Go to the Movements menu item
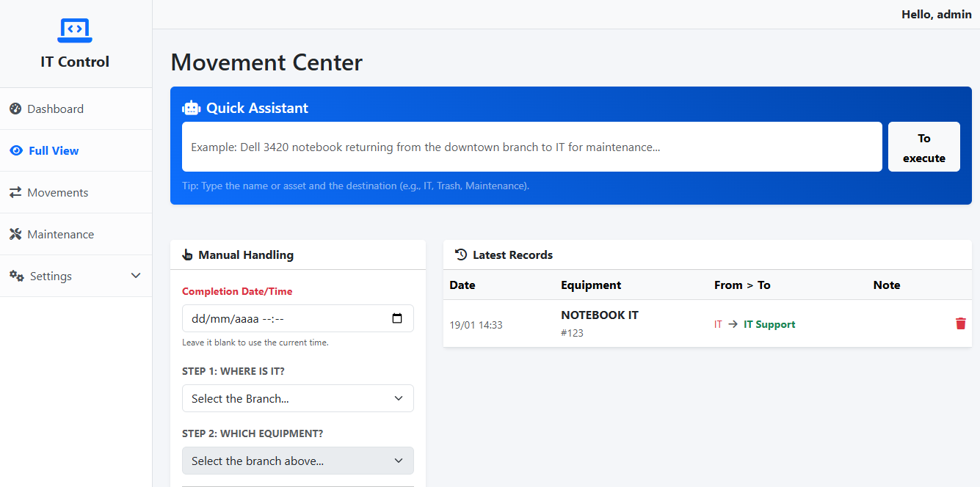This screenshot has height=487, width=980. click(x=57, y=192)
